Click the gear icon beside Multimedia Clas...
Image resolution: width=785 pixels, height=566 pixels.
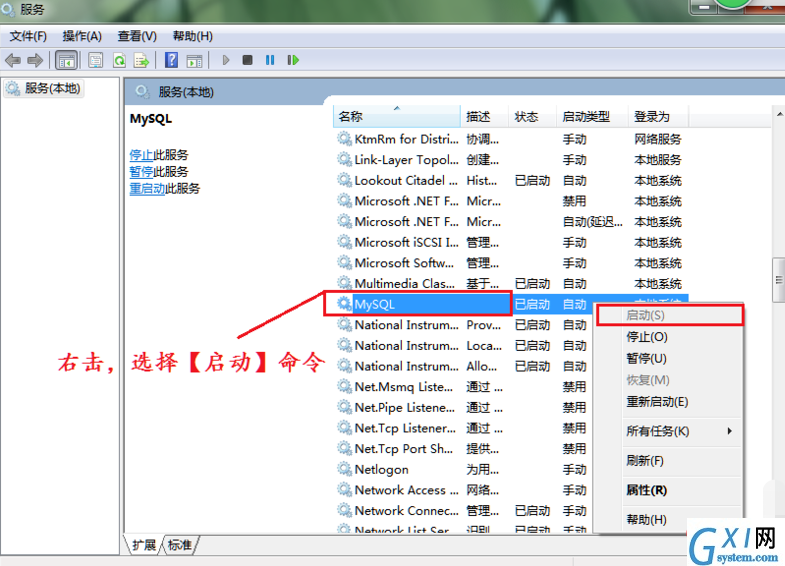click(x=344, y=283)
